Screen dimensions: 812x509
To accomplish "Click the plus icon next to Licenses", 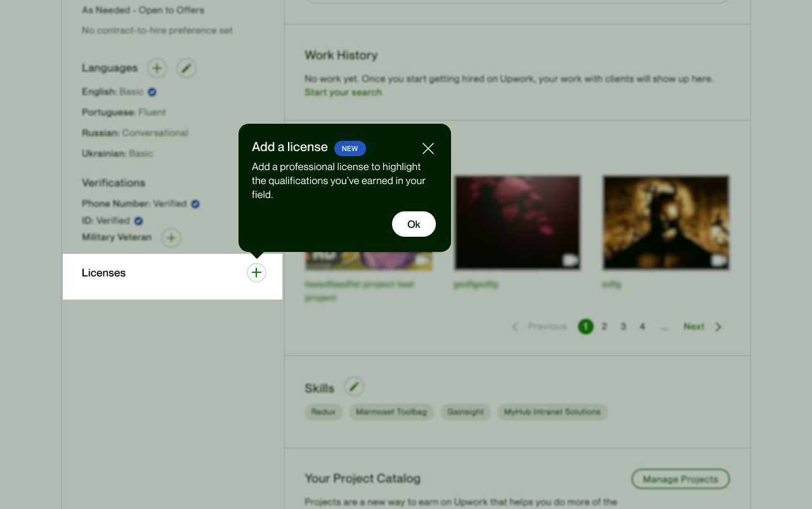I will [x=256, y=273].
